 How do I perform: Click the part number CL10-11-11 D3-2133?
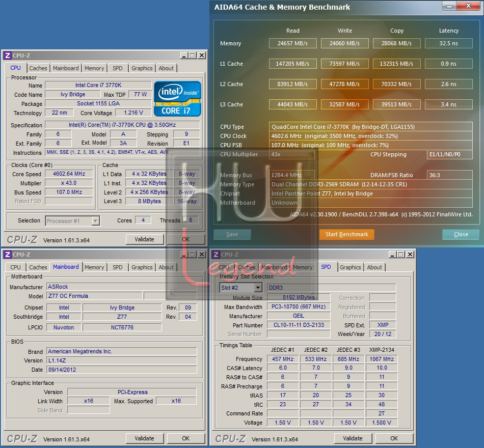click(299, 325)
